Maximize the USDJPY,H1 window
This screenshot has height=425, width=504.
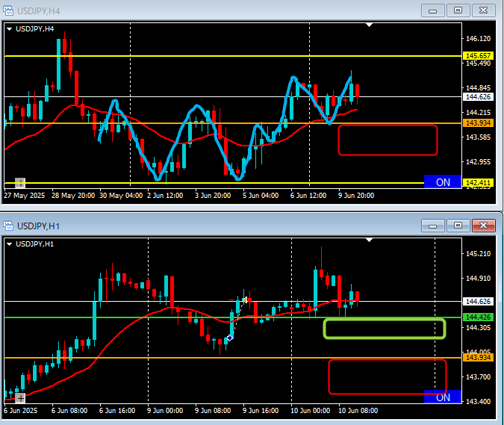click(x=458, y=226)
